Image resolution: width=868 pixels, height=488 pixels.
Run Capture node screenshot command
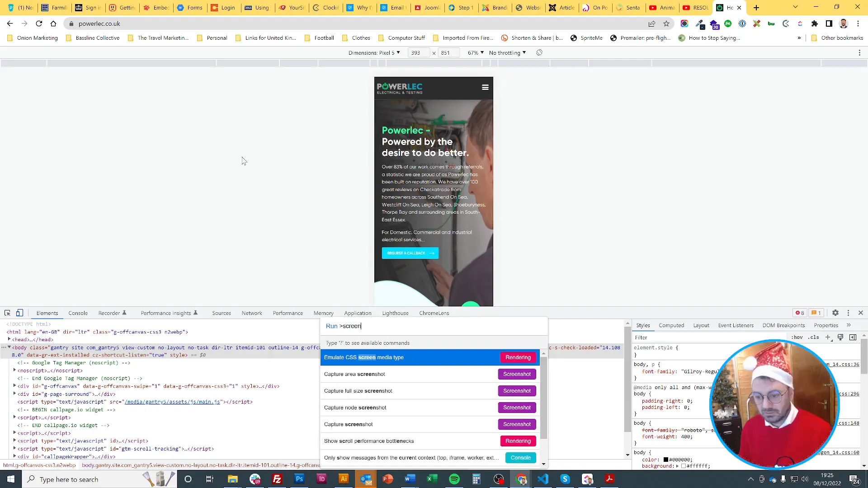tap(430, 408)
